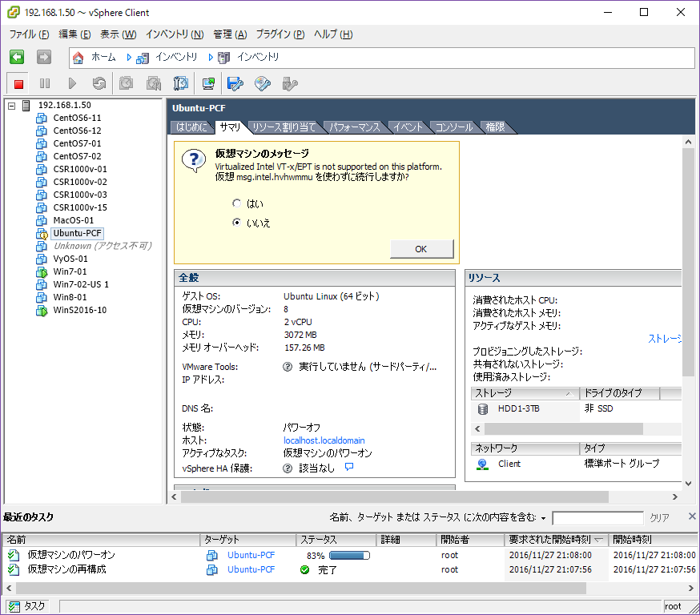
Task: Click the CD/DVD drive connect toolbar icon
Action: click(263, 83)
